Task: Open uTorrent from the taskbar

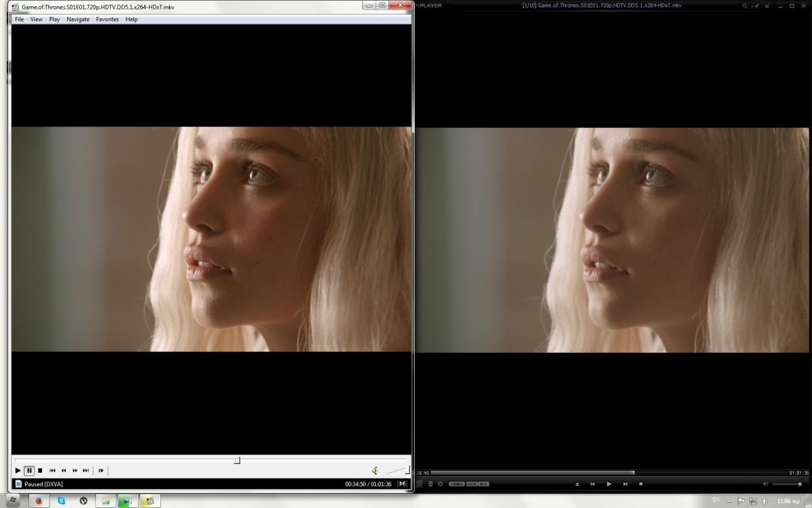Action: pyautogui.click(x=83, y=501)
